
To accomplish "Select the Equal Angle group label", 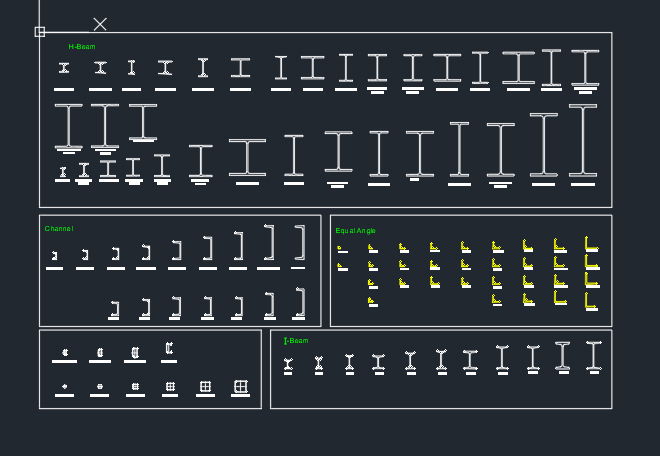I will tap(356, 231).
